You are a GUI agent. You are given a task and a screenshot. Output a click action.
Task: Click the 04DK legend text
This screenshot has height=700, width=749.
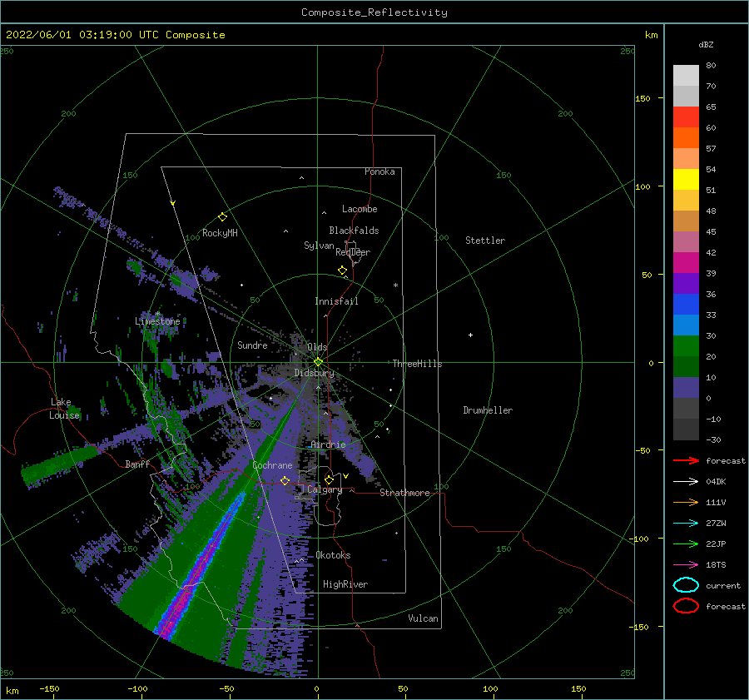tap(716, 482)
